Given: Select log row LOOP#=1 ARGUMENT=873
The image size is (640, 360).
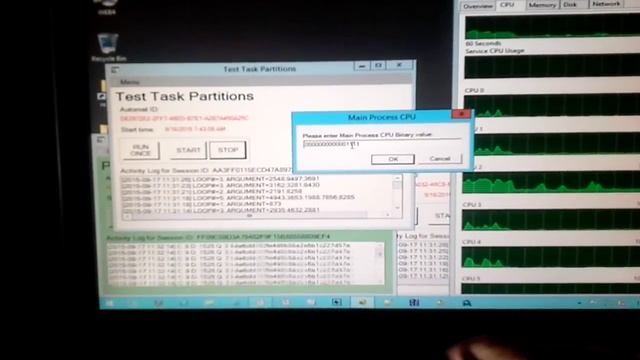Looking at the screenshot, I should [202, 204].
